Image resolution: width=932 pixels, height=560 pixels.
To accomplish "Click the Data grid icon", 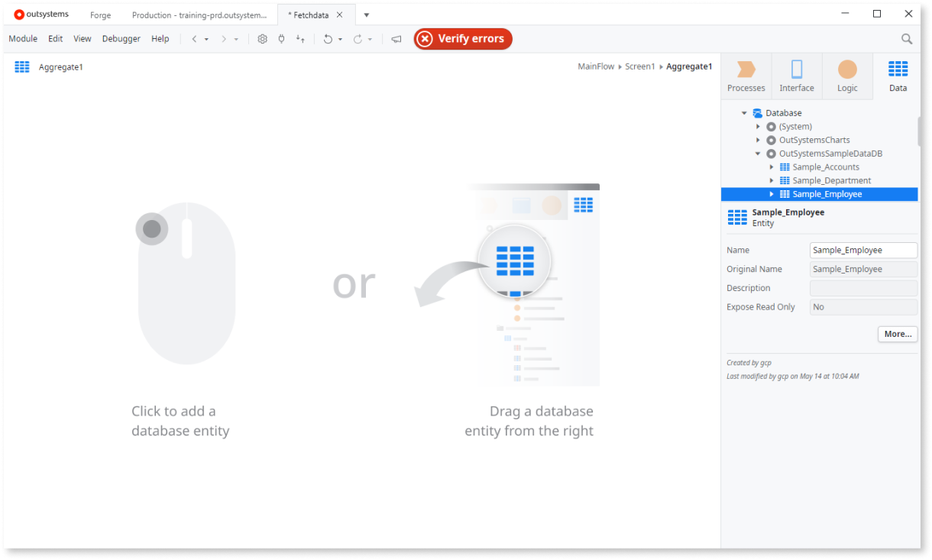I will pyautogui.click(x=898, y=75).
